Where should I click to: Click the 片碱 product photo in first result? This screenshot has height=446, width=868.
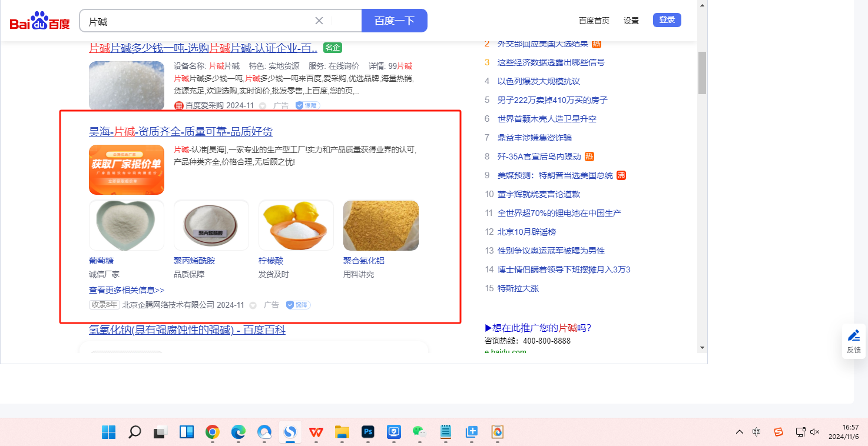pyautogui.click(x=127, y=86)
